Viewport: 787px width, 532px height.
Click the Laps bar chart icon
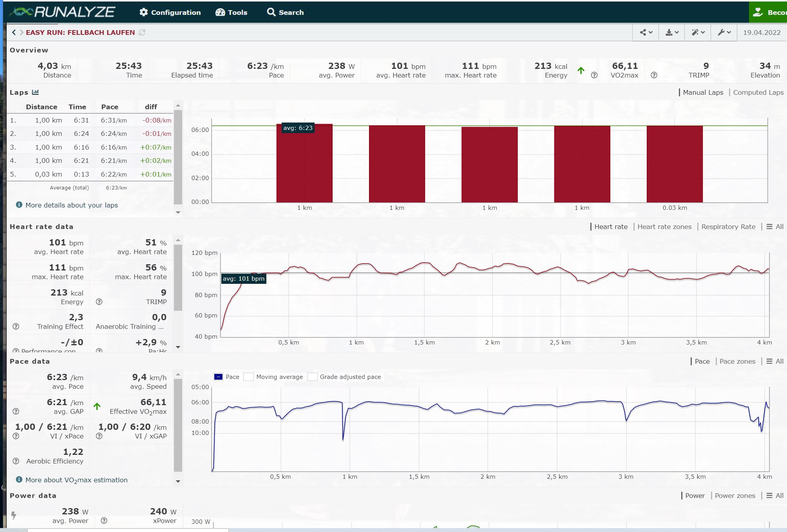(x=35, y=92)
